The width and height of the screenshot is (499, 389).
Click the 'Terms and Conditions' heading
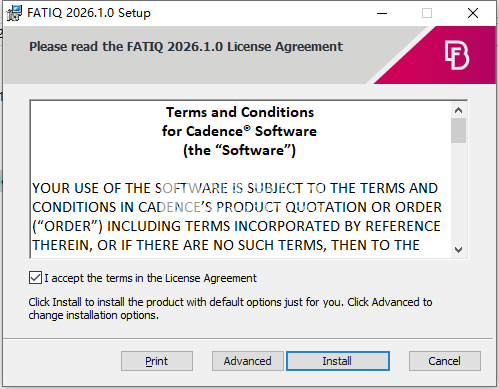(240, 112)
